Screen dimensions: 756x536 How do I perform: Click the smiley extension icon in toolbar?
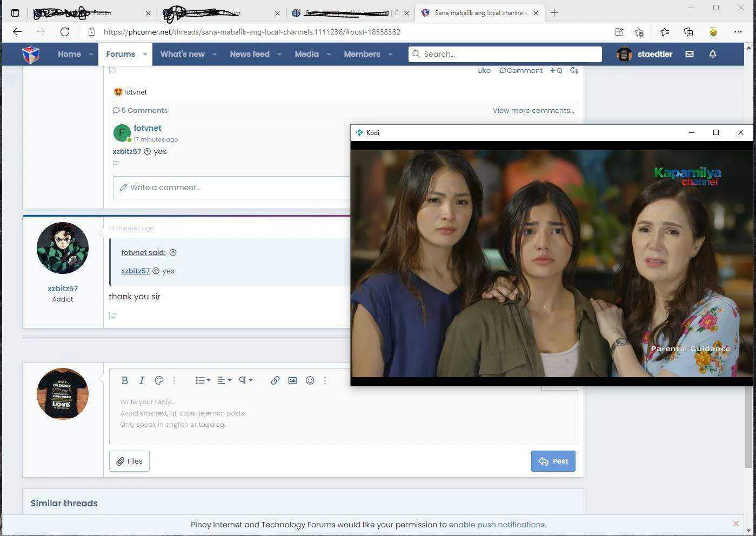713,32
